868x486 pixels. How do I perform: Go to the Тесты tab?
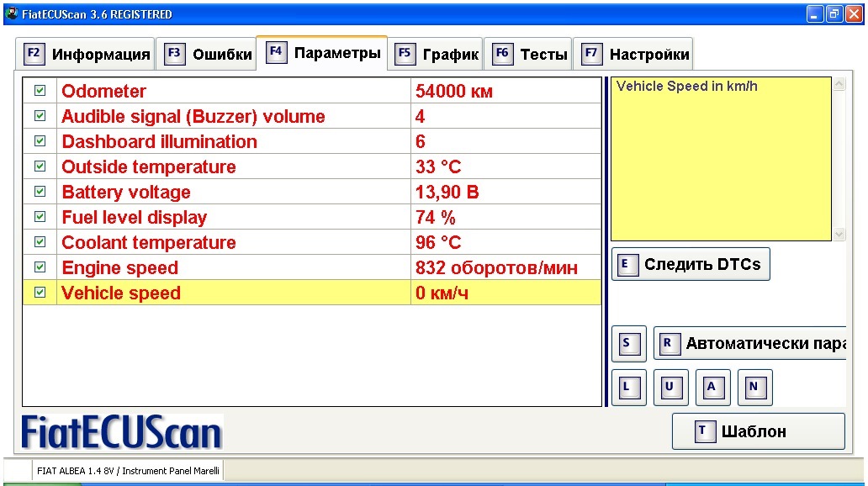click(528, 55)
